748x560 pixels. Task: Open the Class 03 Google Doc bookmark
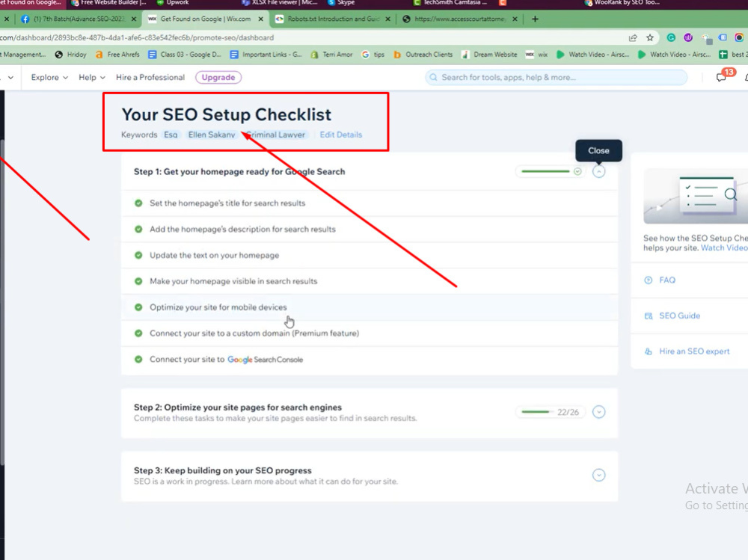tap(185, 55)
